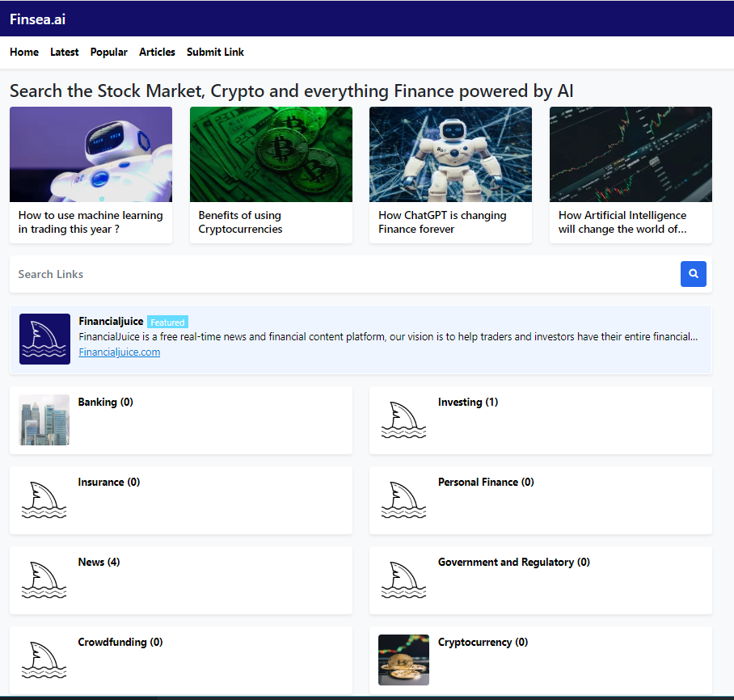The image size is (734, 700).
Task: Open the Latest menu item
Action: coord(65,52)
